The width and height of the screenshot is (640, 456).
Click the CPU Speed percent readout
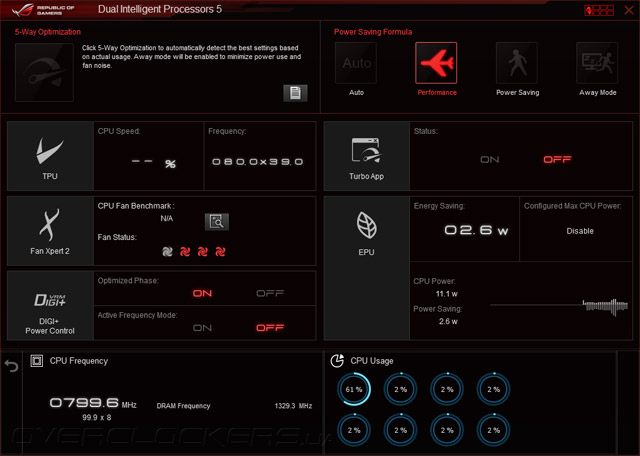(x=153, y=163)
